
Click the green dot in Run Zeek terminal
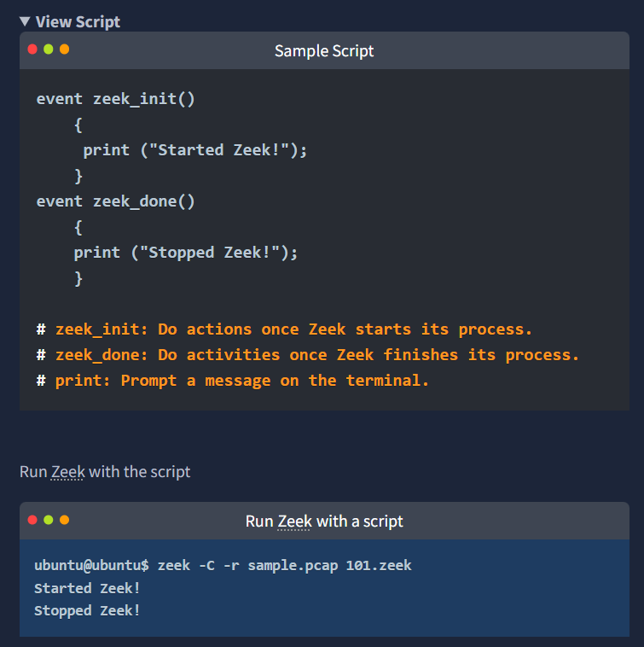(x=49, y=520)
